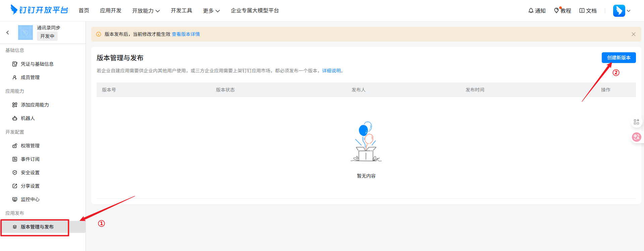The image size is (644, 251).
Task: Click the DingTalk Open Platform logo
Action: [x=39, y=10]
